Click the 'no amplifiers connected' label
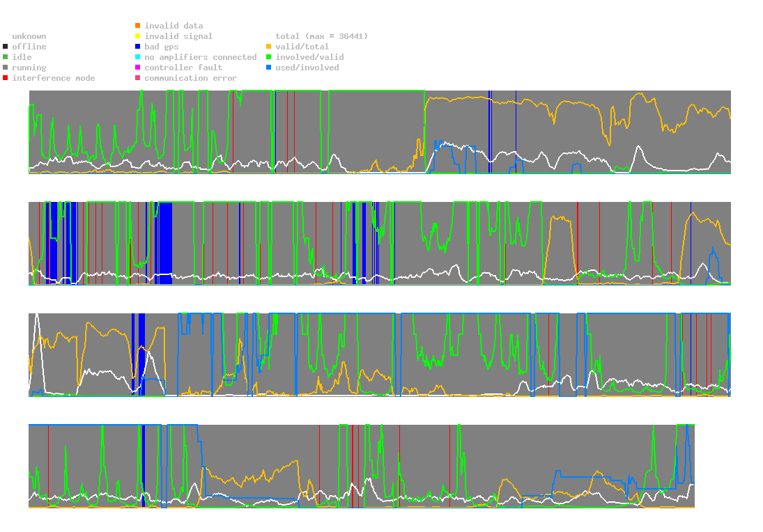This screenshot has width=763, height=532. (201, 57)
